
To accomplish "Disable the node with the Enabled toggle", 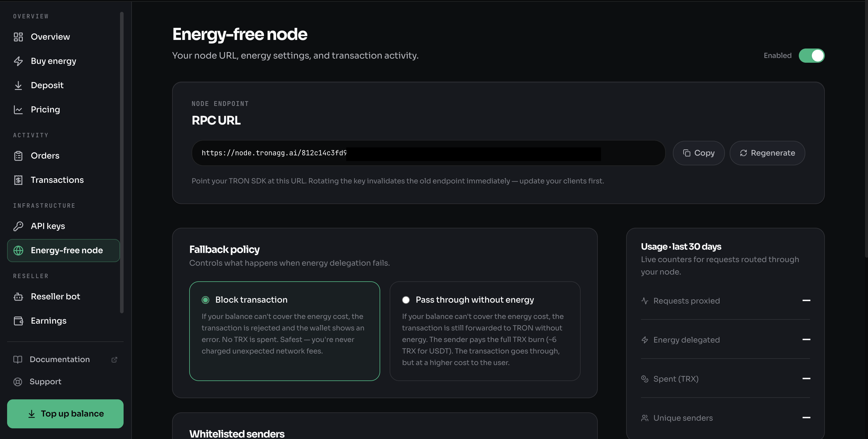I will tap(812, 56).
